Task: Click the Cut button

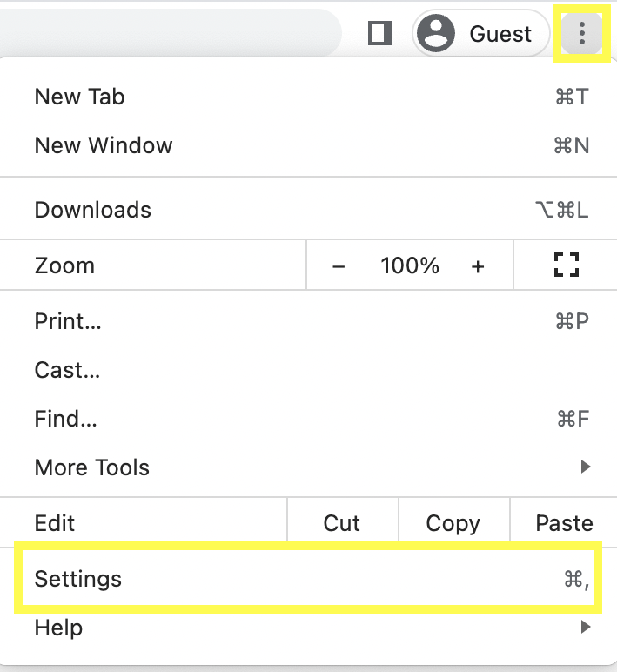Action: tap(342, 523)
